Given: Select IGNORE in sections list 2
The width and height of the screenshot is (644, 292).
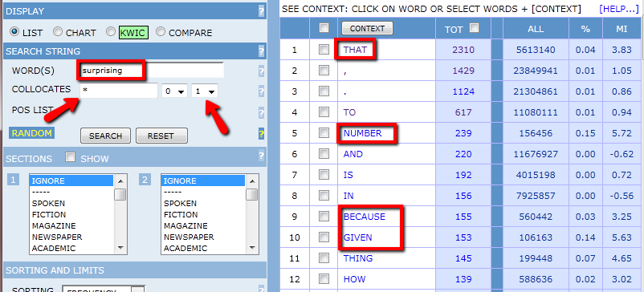Looking at the screenshot, I should (x=204, y=180).
